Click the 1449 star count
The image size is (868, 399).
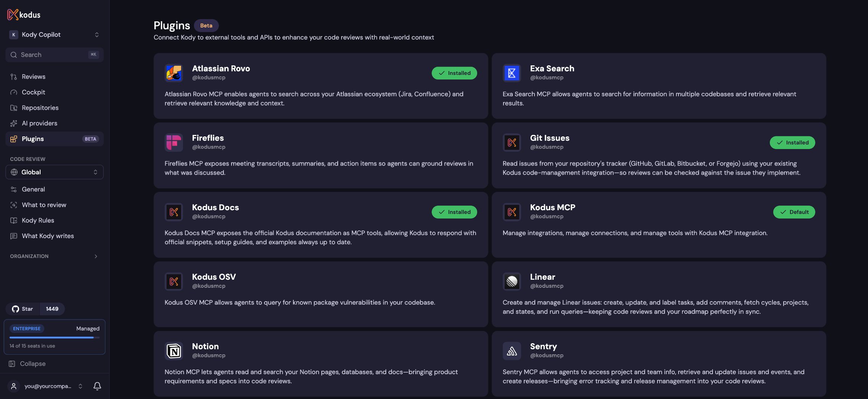coord(52,309)
